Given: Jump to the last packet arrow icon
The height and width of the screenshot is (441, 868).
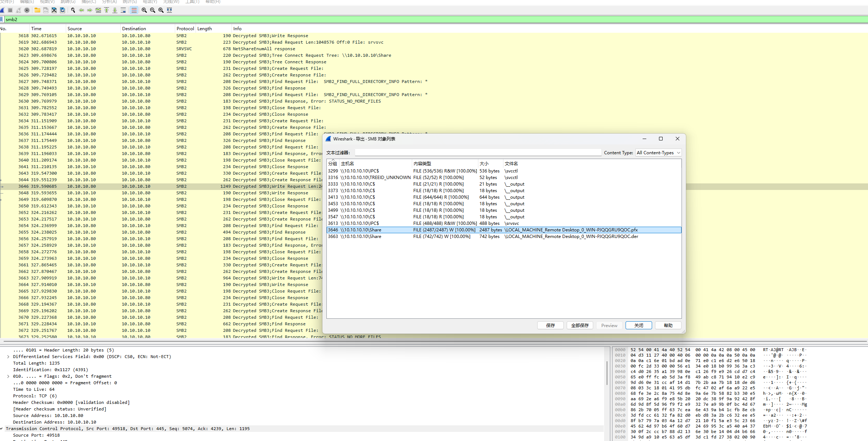Looking at the screenshot, I should coord(115,10).
